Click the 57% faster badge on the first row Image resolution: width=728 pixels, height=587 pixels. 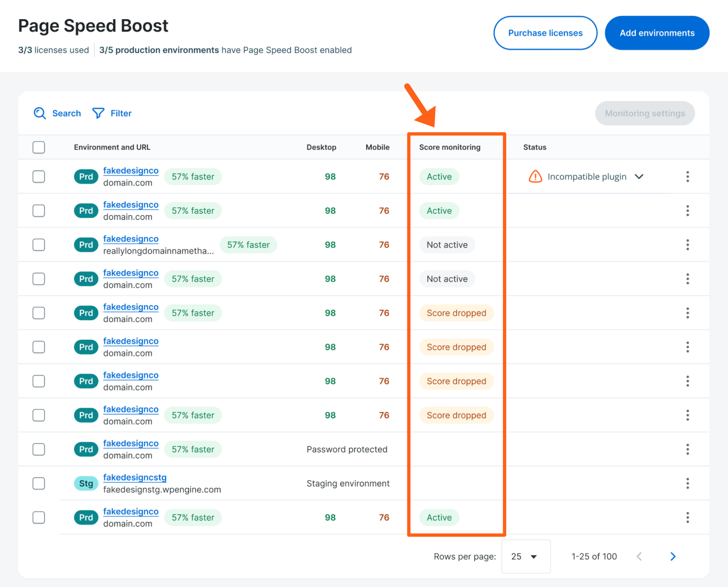click(x=193, y=176)
